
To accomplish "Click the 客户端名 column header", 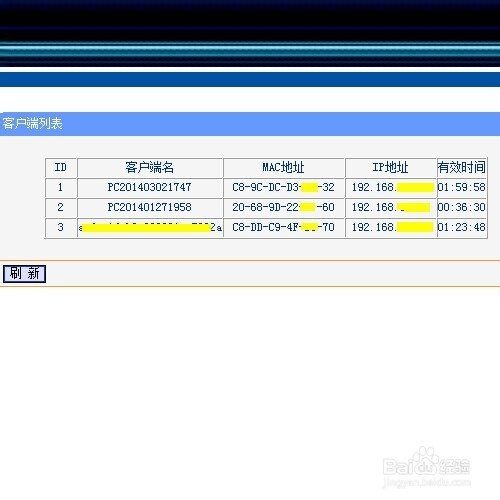I will click(x=150, y=167).
